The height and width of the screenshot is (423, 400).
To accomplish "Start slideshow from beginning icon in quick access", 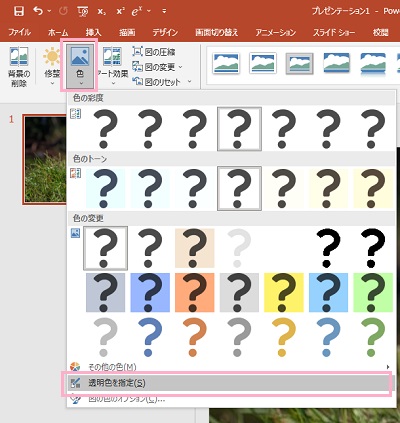I will click(82, 11).
